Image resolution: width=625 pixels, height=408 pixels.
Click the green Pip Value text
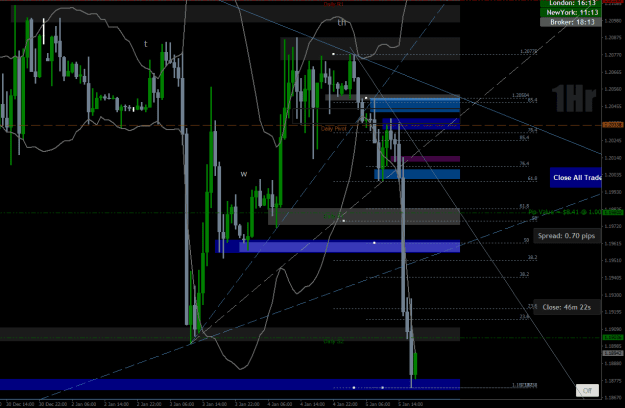[564, 212]
